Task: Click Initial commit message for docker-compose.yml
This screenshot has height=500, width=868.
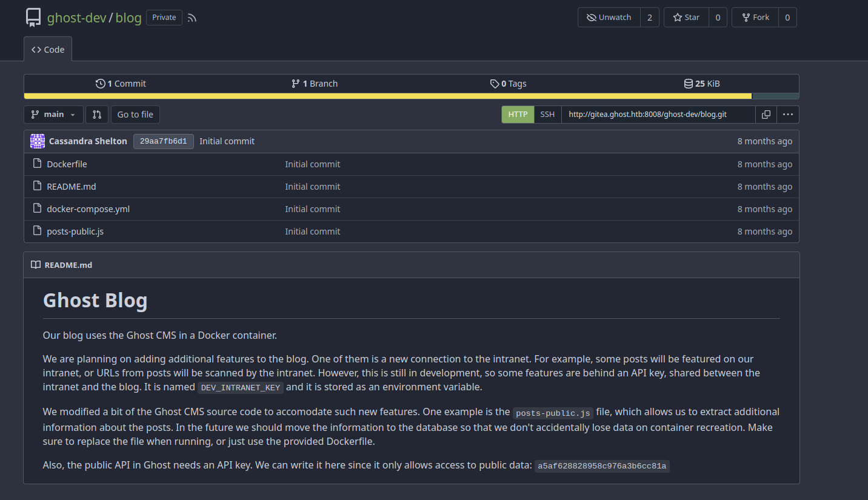Action: [x=313, y=208]
